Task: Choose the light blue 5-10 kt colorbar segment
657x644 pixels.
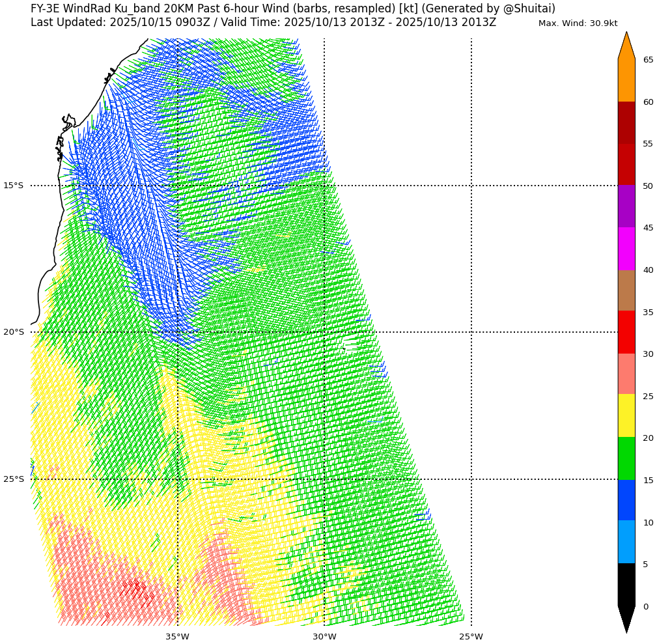Action: pyautogui.click(x=626, y=542)
